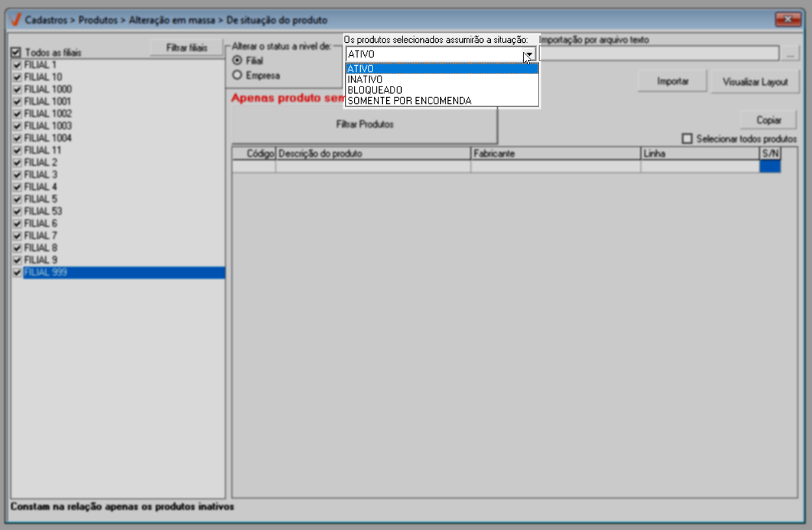Click the Filtrar Produtos button

coord(365,124)
